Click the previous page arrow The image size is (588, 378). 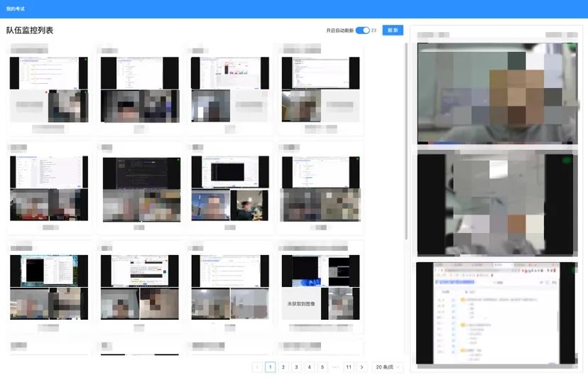click(257, 367)
